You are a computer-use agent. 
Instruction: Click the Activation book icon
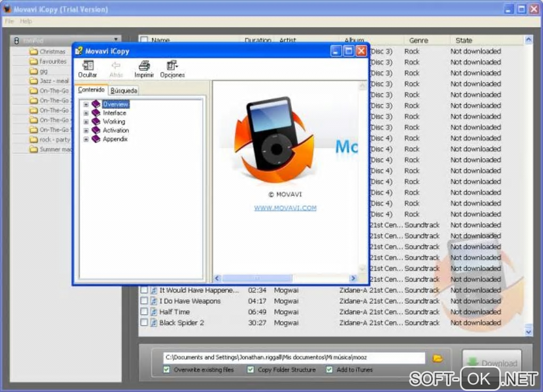pyautogui.click(x=96, y=130)
